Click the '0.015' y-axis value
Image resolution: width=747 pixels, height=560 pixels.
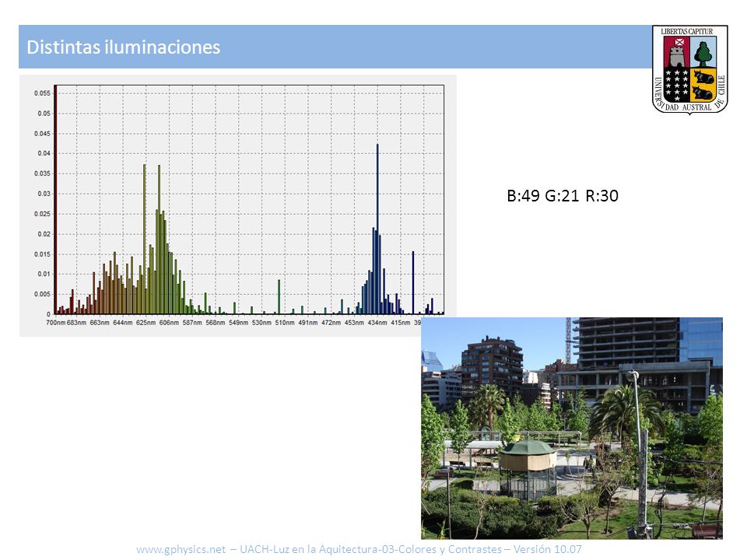click(x=42, y=254)
